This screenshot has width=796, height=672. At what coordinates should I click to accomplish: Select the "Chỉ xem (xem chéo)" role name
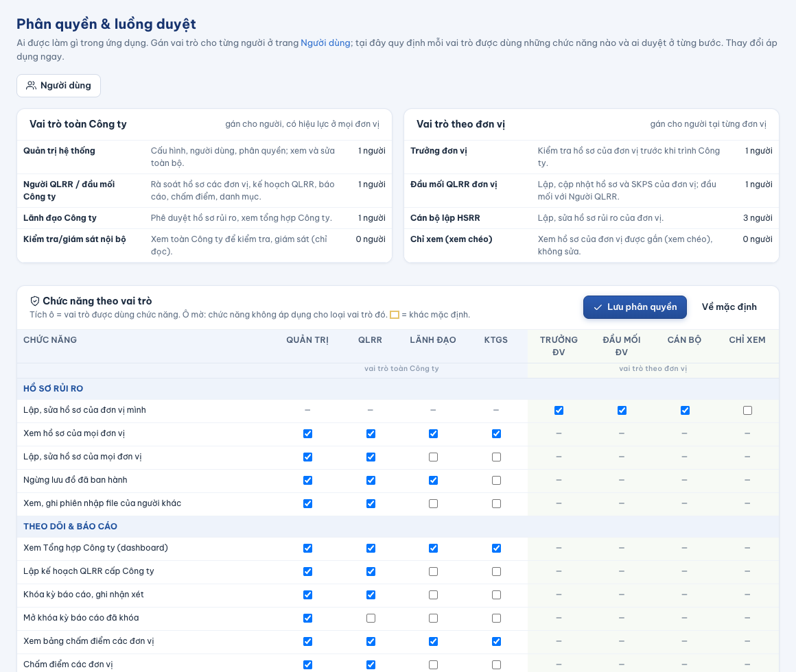tap(452, 239)
